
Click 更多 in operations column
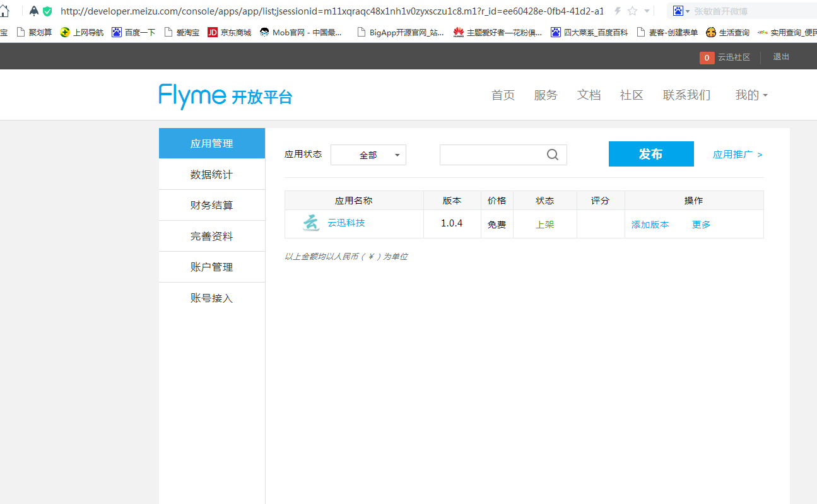701,225
